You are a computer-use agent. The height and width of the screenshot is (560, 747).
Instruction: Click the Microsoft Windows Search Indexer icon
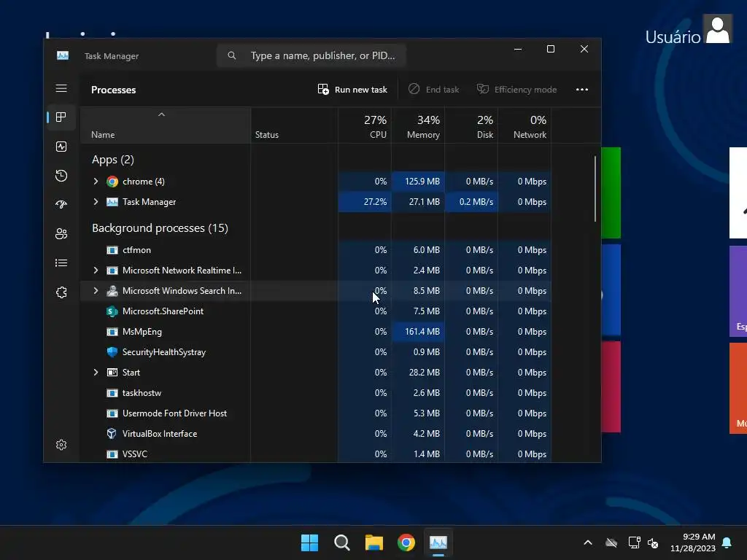click(x=112, y=291)
